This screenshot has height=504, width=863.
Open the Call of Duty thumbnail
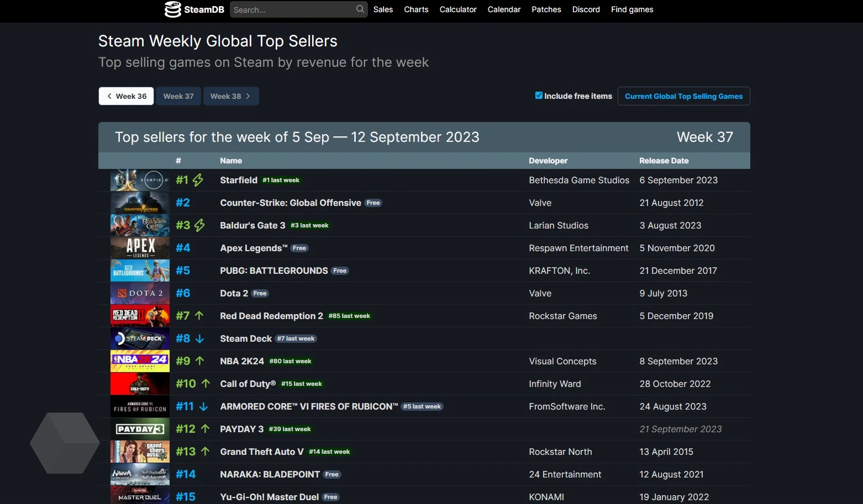[x=140, y=384]
